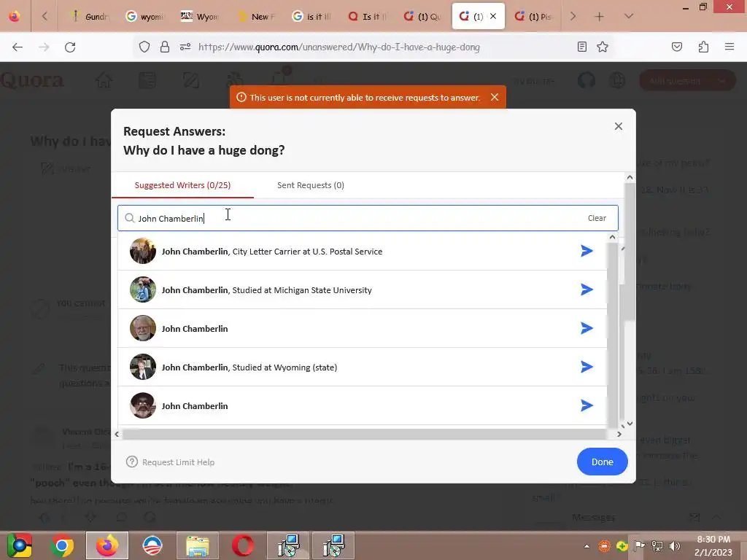747x560 pixels.
Task: Switch to the Sent Requests (0) tab
Action: (311, 185)
